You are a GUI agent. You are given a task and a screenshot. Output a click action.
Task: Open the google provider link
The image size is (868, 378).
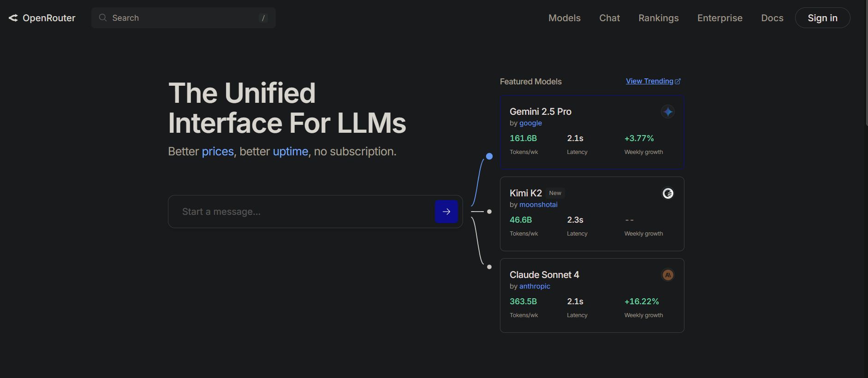point(530,123)
